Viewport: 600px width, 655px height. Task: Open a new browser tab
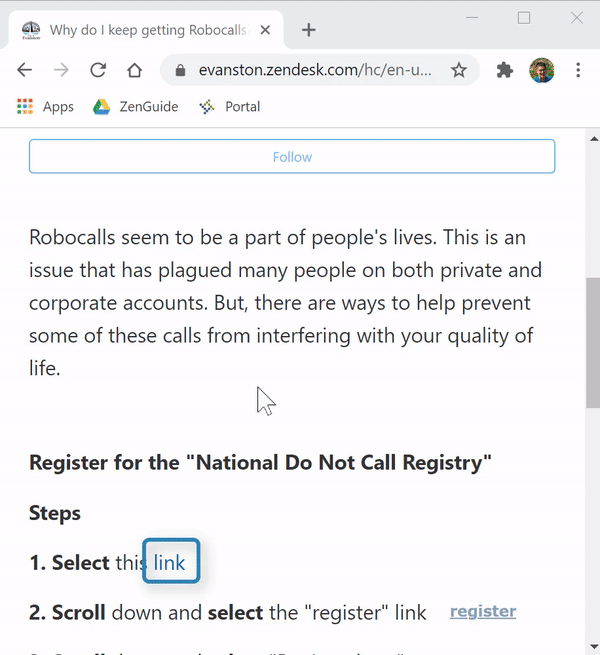click(x=309, y=30)
